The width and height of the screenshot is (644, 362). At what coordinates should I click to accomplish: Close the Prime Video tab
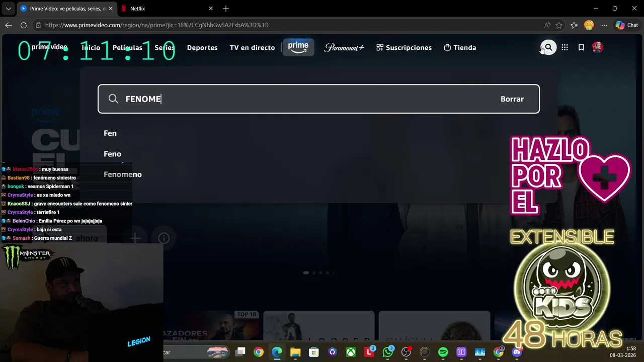coord(110,9)
